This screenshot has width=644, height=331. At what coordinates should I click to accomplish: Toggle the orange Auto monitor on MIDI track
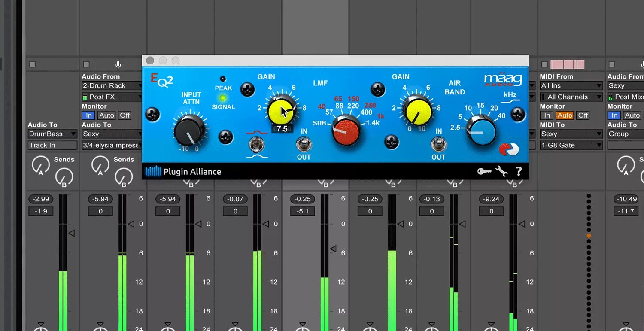point(565,115)
